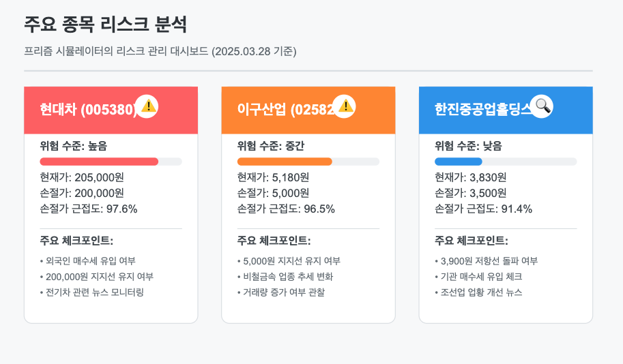The image size is (623, 364).
Task: Select the 한진중공업홀딩스 blue card header
Action: [506, 110]
